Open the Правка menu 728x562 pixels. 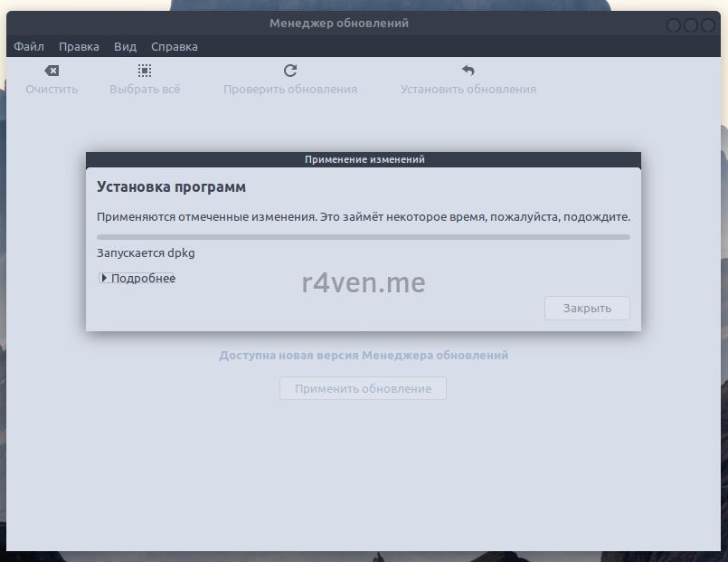[79, 46]
